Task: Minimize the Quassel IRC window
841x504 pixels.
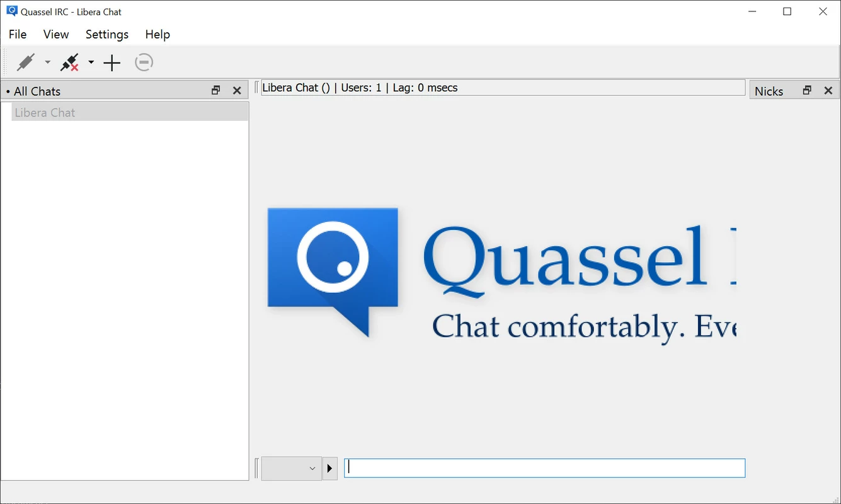Action: (752, 11)
